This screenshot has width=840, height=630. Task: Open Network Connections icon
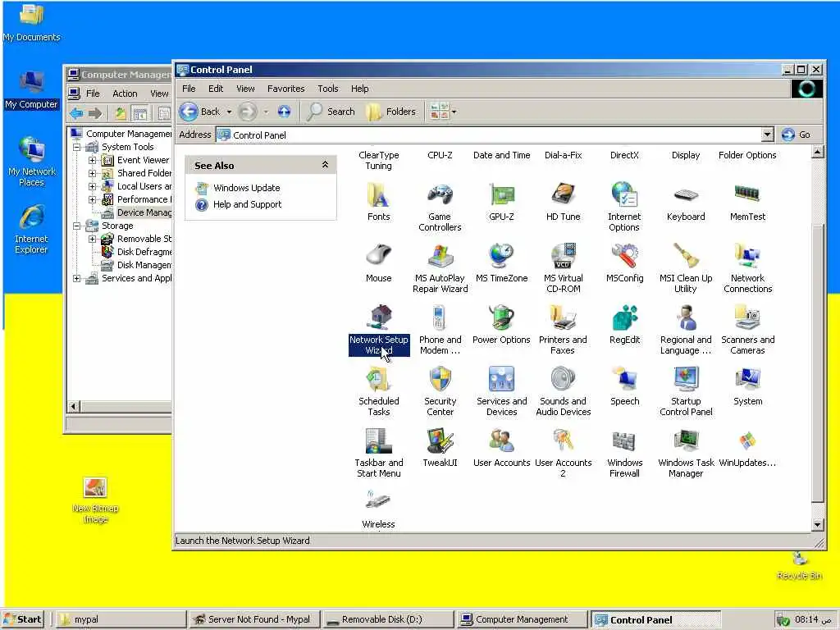[x=747, y=256]
